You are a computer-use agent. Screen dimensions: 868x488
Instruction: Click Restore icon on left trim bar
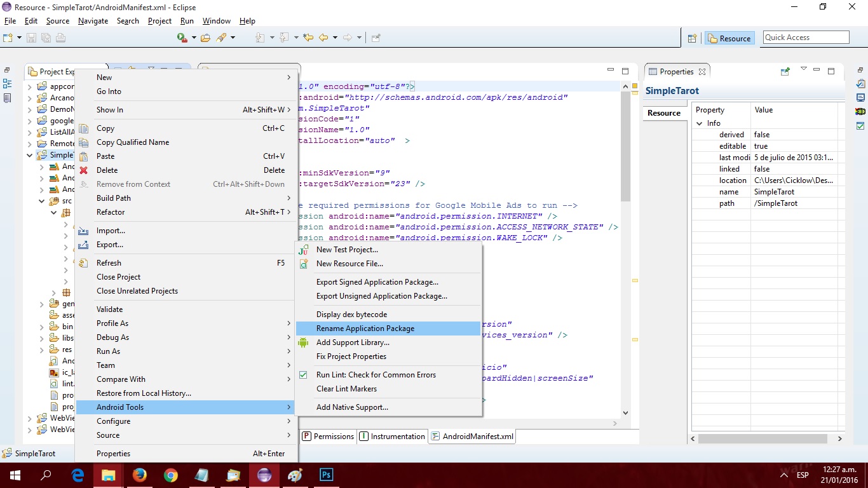7,71
